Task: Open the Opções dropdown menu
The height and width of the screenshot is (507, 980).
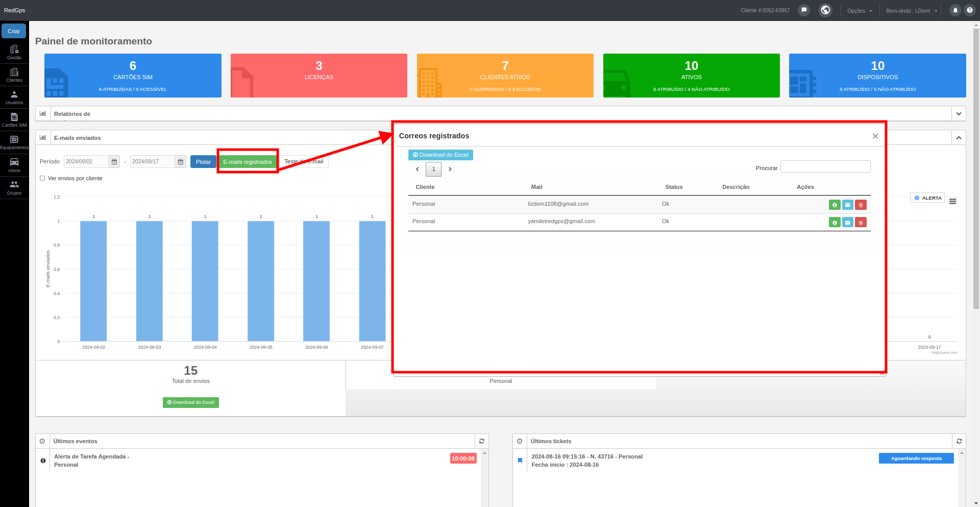Action: click(860, 11)
